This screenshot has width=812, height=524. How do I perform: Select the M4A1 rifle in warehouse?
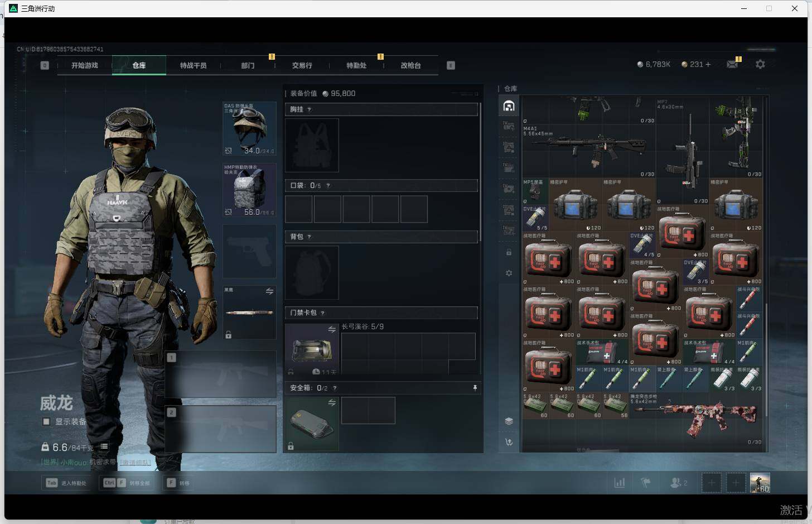[x=589, y=151]
